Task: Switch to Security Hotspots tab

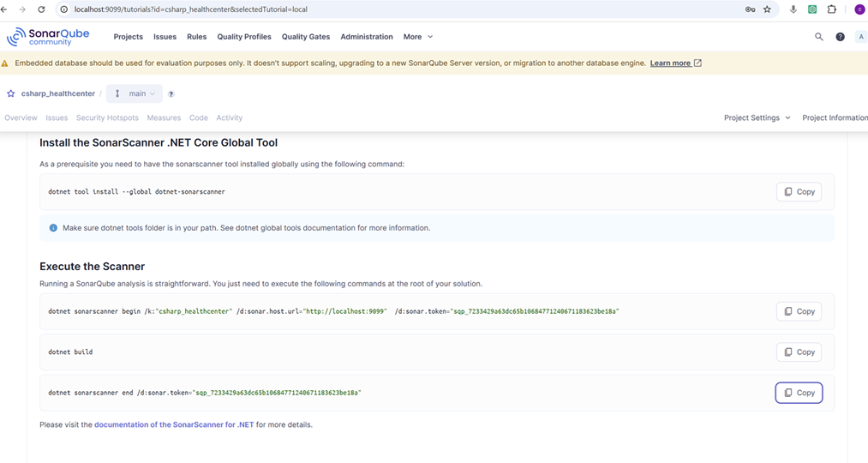Action: pyautogui.click(x=107, y=118)
